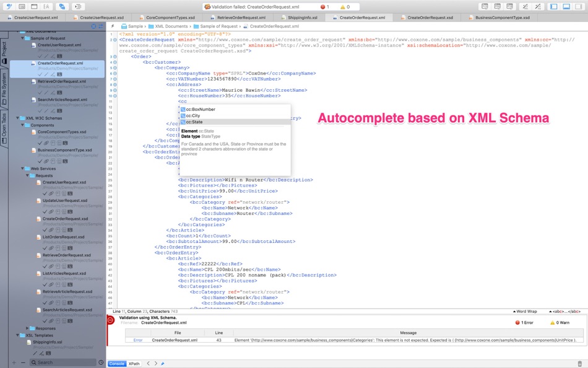Open the CreateOrderRequest.xsd tab
Viewport: 588px width, 368px height.
pos(426,17)
